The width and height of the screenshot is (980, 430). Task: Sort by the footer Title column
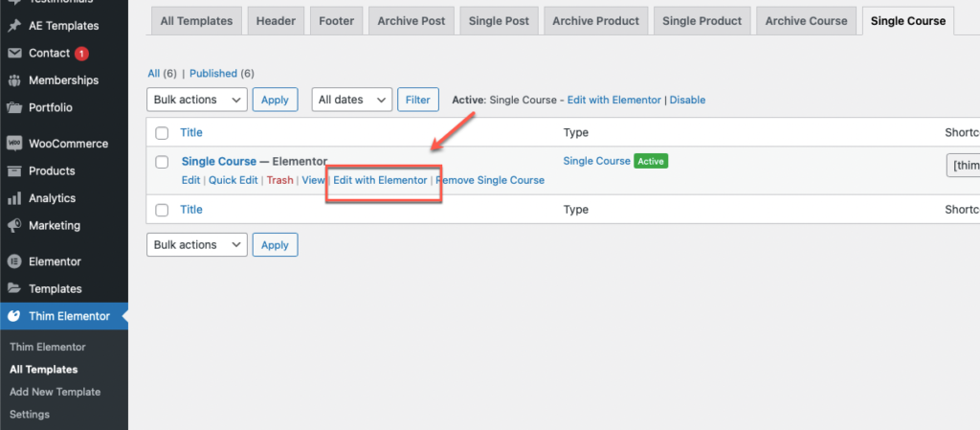191,210
